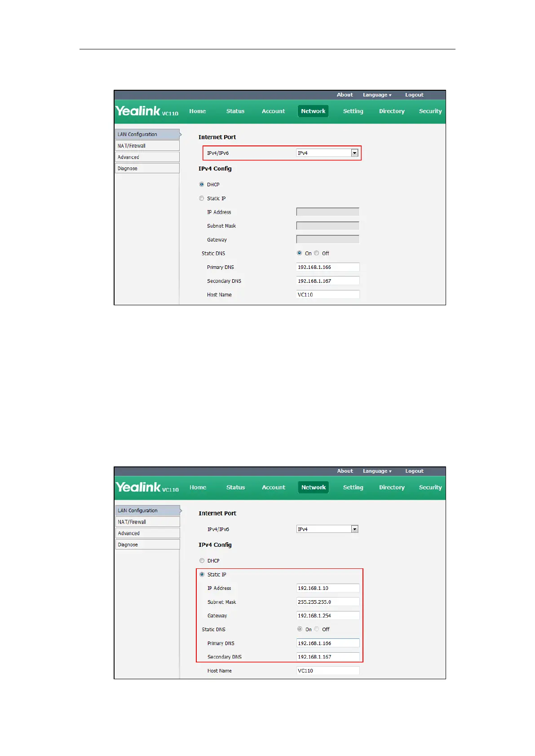The width and height of the screenshot is (535, 756).
Task: Click Secondary DNS field in bottom screenshot
Action: (x=328, y=657)
